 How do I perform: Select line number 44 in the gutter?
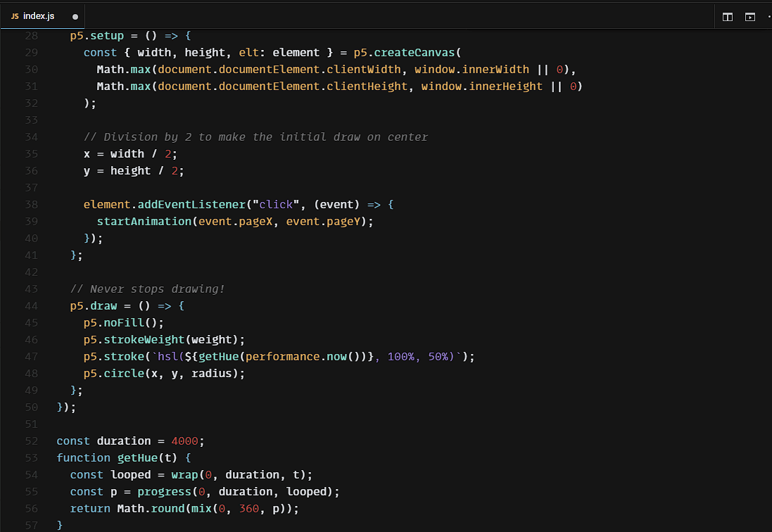click(31, 305)
